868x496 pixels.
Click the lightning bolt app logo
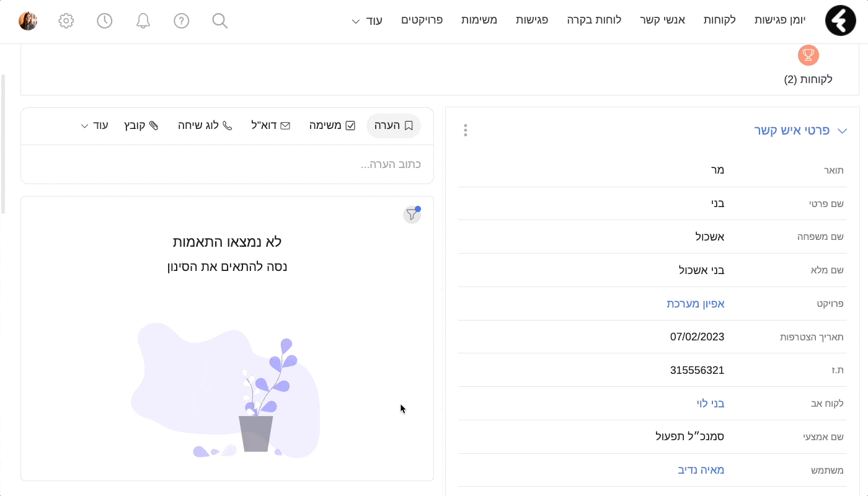pyautogui.click(x=840, y=20)
